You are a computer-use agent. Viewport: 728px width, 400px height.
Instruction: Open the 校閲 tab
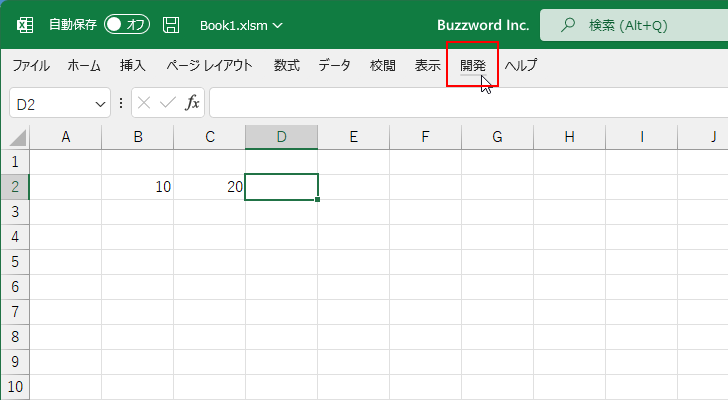tap(383, 65)
